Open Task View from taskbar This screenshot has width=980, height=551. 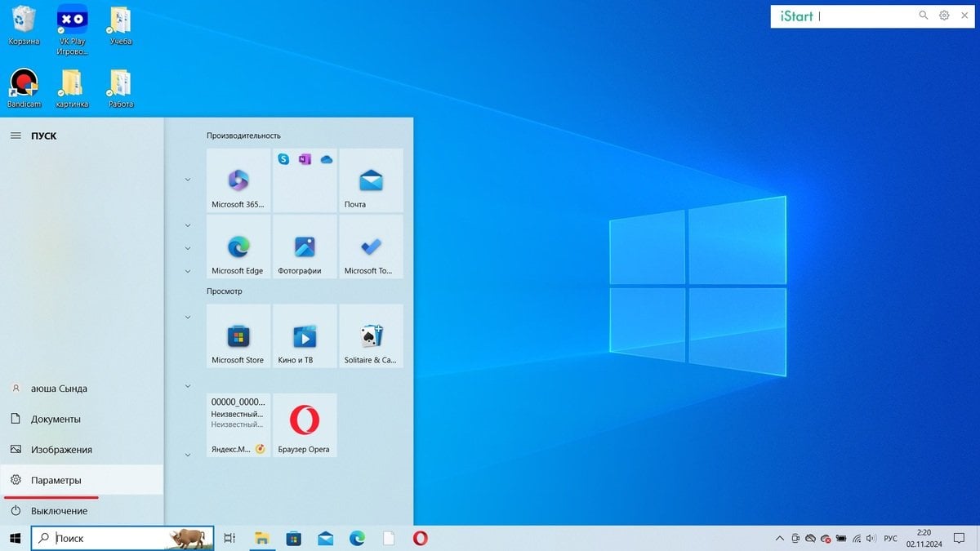[230, 538]
